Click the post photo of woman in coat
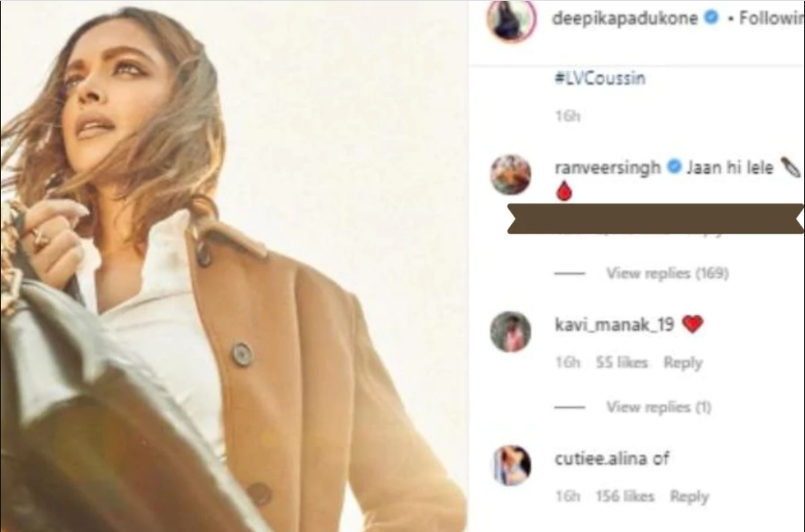805x532 pixels. click(x=234, y=266)
